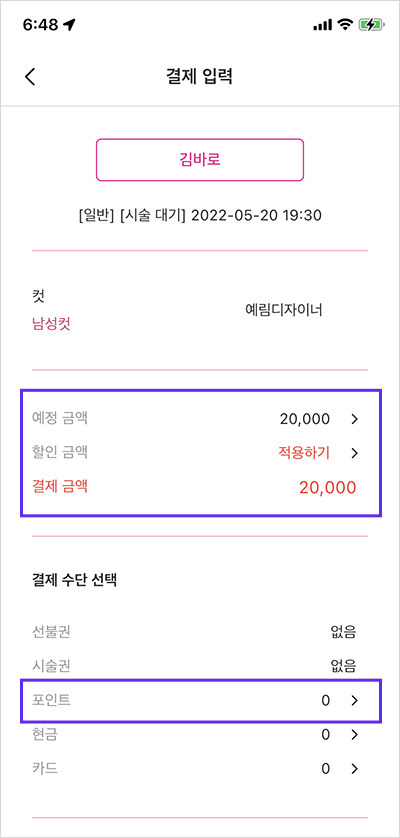The width and height of the screenshot is (400, 838).
Task: Tap the 결제 금액 total 20,000
Action: pyautogui.click(x=327, y=487)
